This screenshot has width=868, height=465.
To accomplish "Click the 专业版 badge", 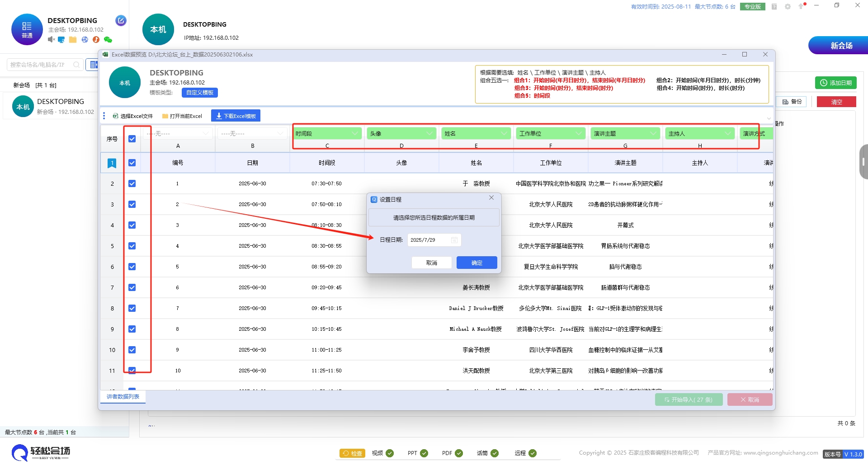I will point(753,6).
